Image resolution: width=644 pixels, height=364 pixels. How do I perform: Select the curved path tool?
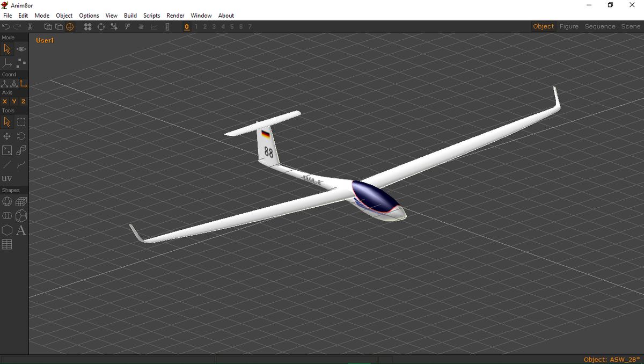pos(21,165)
